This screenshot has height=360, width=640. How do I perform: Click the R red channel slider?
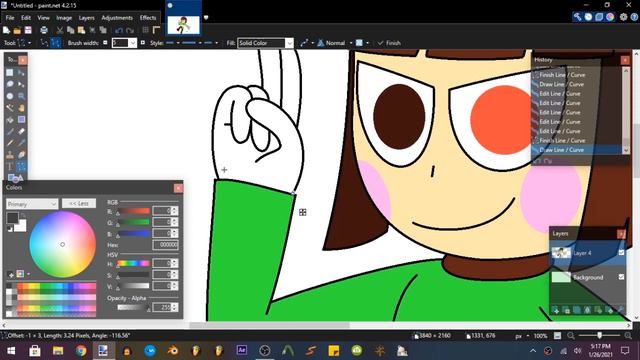(x=133, y=211)
